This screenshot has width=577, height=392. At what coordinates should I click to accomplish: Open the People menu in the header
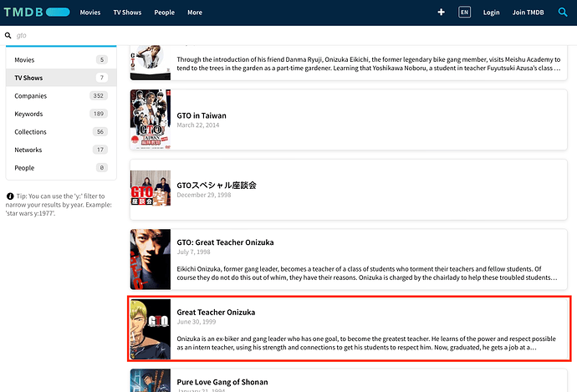165,13
